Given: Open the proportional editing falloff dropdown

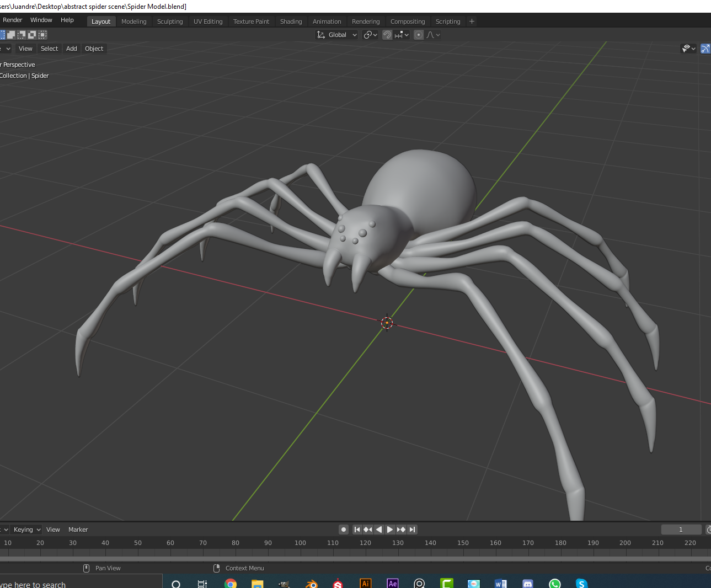Looking at the screenshot, I should pyautogui.click(x=434, y=34).
